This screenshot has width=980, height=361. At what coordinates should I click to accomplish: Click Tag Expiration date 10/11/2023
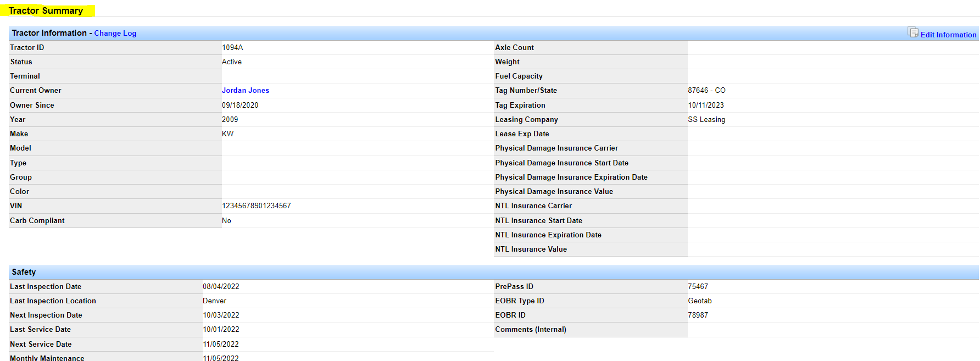coord(706,105)
